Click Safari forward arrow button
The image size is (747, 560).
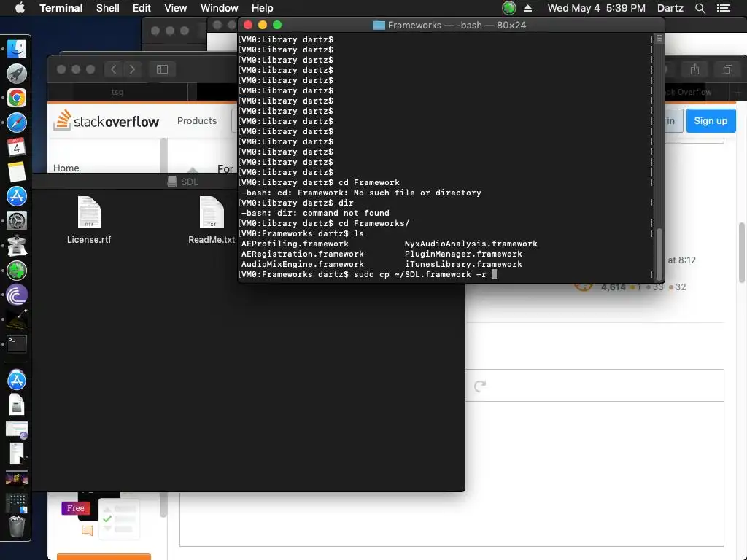pyautogui.click(x=132, y=69)
